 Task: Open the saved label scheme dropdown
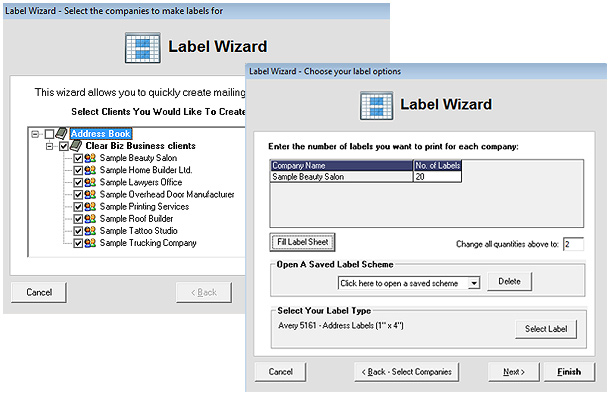(473, 283)
